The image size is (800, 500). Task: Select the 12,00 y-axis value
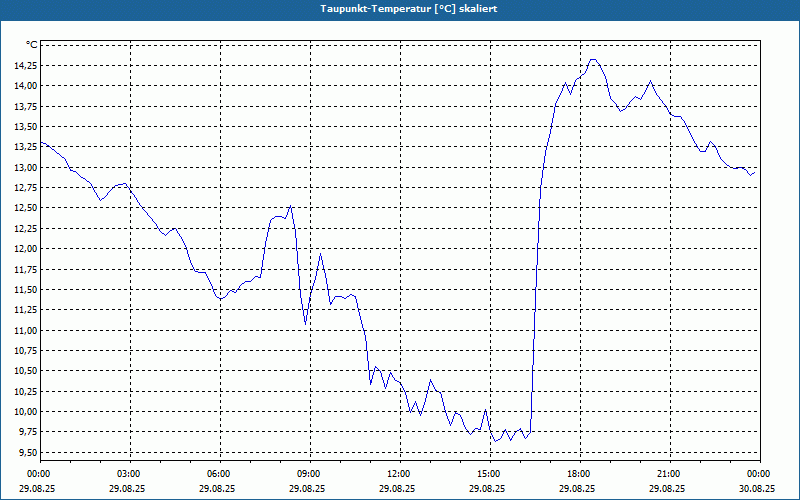pos(27,248)
